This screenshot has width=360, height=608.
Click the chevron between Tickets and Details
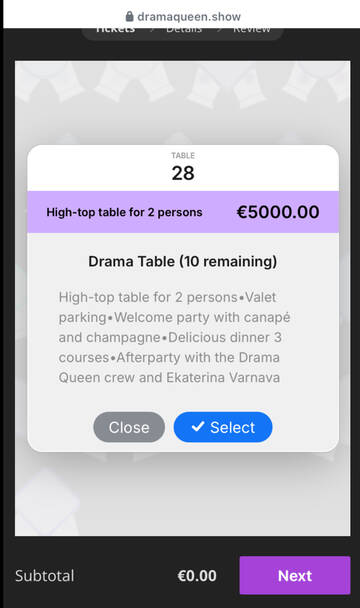coord(152,30)
